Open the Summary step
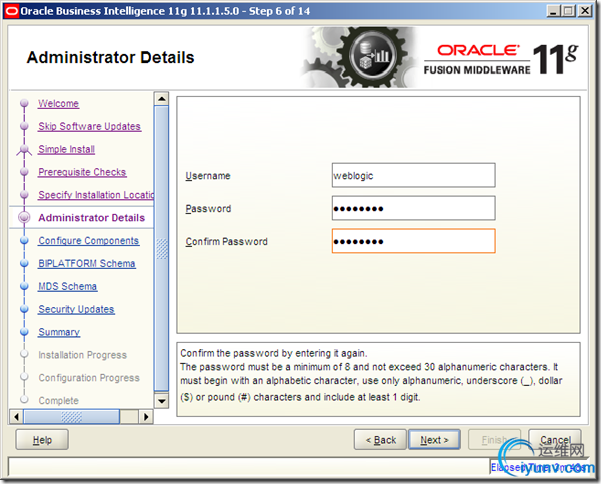The image size is (601, 484). click(x=59, y=332)
